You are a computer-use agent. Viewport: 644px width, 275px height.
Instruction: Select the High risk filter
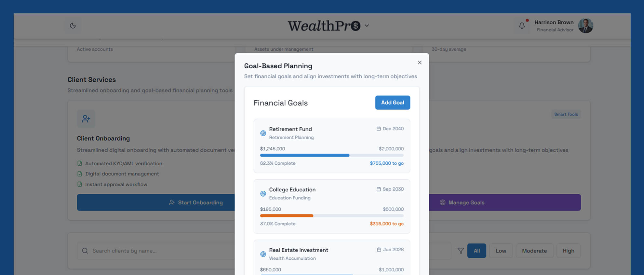pos(568,251)
